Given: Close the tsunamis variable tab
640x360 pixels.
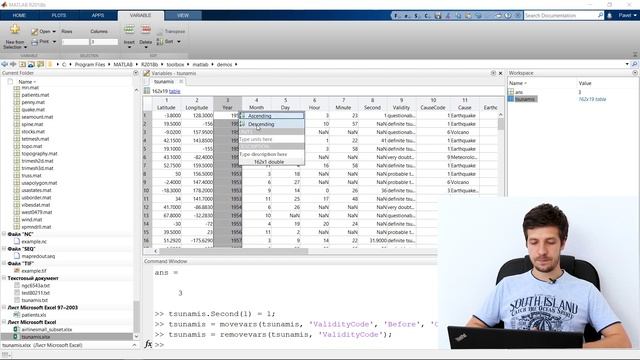Looking at the screenshot, I should pyautogui.click(x=181, y=82).
